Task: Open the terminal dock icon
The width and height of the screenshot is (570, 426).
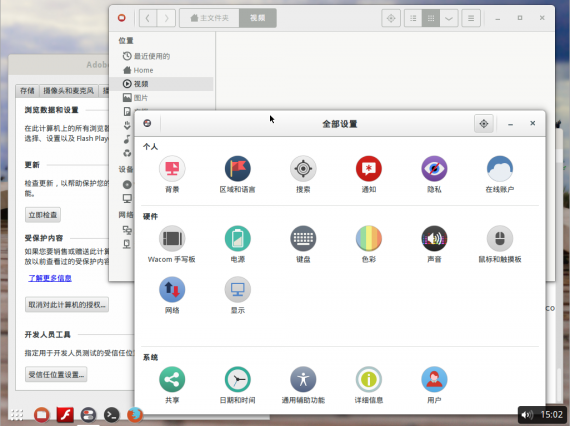Action: [x=112, y=414]
